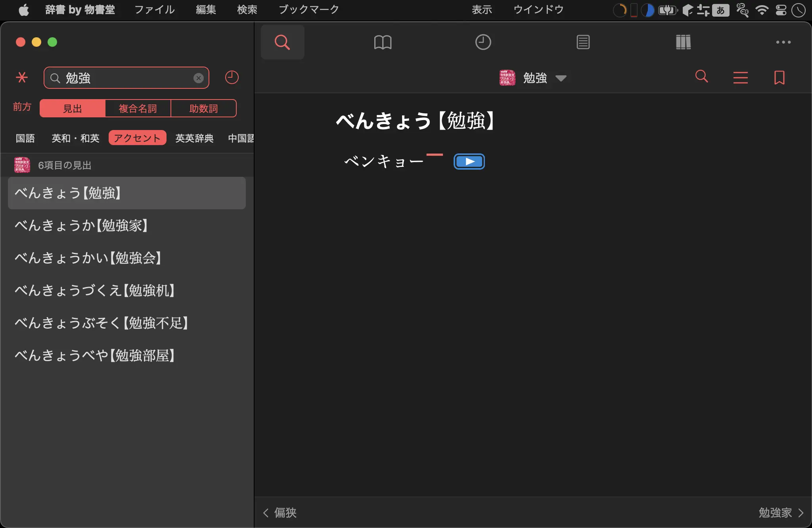Screen dimensions: 812x528
Task: Open the 辞書 by 物書堂 app menu
Action: click(x=80, y=10)
